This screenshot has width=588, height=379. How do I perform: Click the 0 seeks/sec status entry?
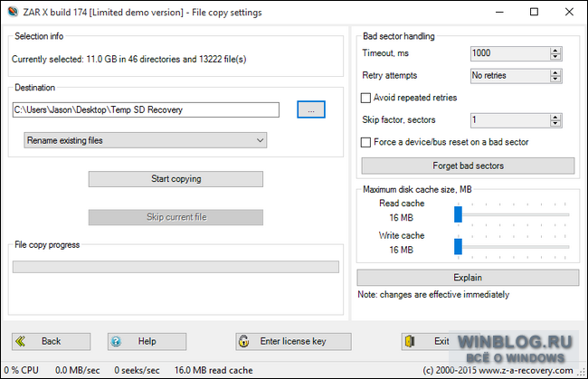[137, 370]
